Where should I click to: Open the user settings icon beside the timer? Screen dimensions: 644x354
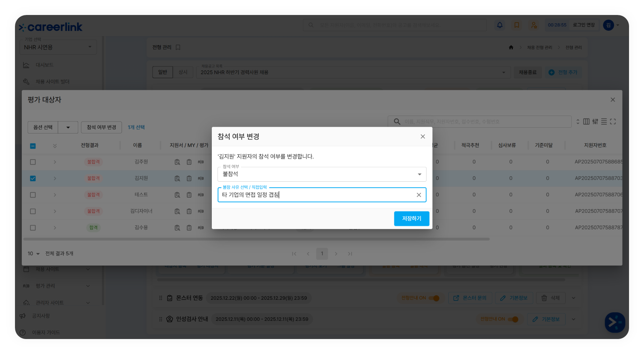[x=534, y=25]
